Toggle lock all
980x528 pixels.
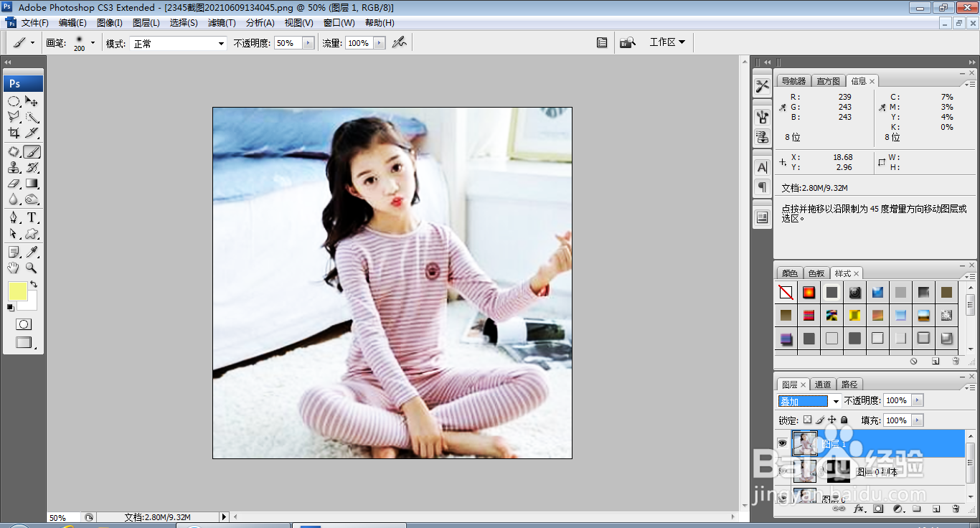click(844, 420)
